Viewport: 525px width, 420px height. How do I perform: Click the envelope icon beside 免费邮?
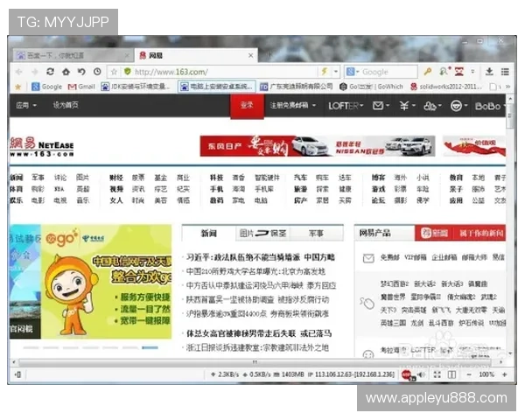368,258
